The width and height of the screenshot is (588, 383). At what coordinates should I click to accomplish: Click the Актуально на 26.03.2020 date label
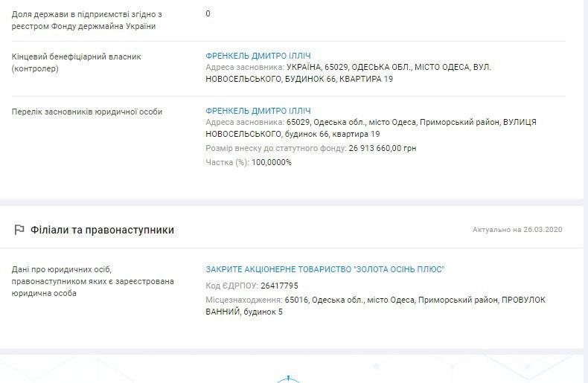(x=517, y=230)
